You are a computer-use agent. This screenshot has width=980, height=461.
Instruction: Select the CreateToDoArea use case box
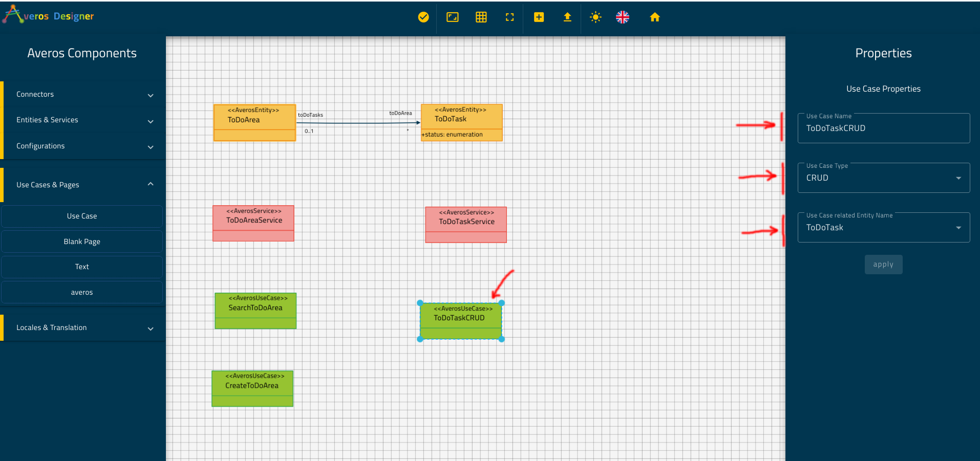point(252,389)
